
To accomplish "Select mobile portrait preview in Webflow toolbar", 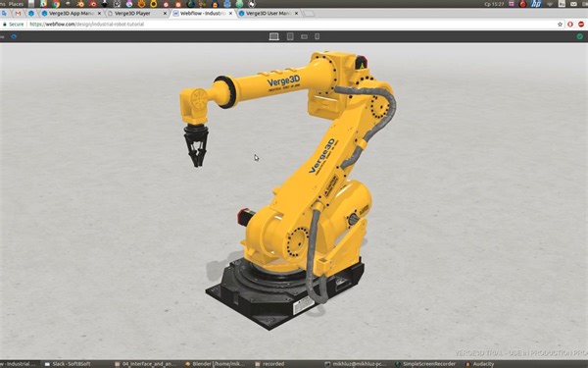I will (x=317, y=36).
